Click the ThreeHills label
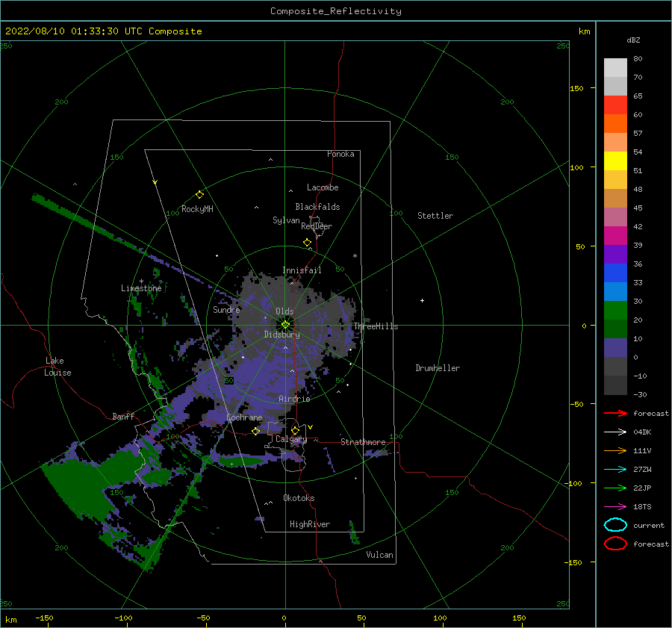Viewport: 672px width, 628px height. coord(376,326)
